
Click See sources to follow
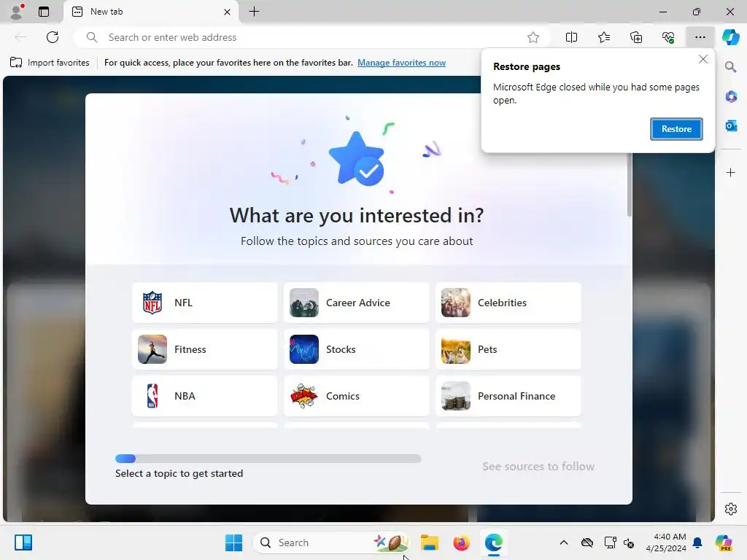[538, 466]
